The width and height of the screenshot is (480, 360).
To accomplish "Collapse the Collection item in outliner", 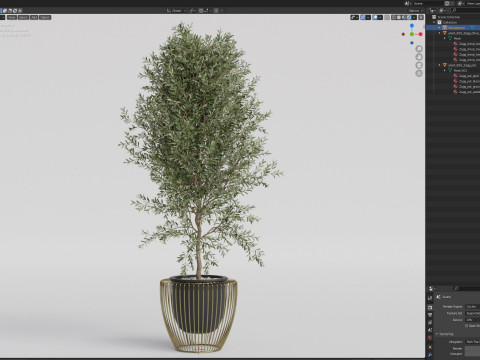I will tap(434, 22).
